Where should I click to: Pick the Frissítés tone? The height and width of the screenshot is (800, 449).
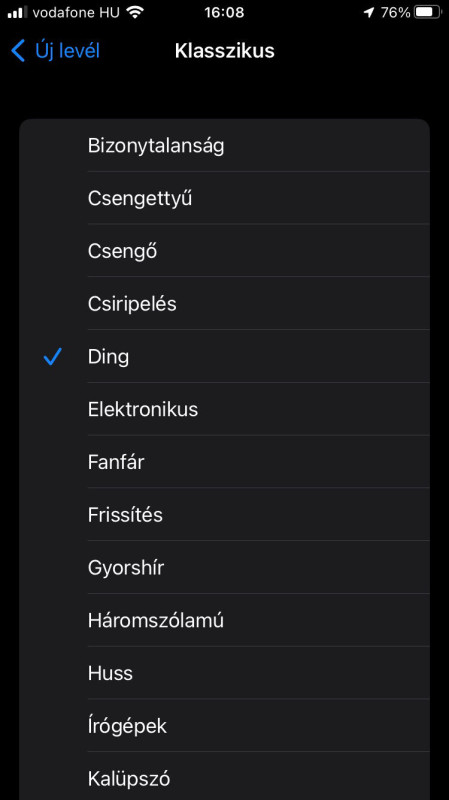(224, 514)
